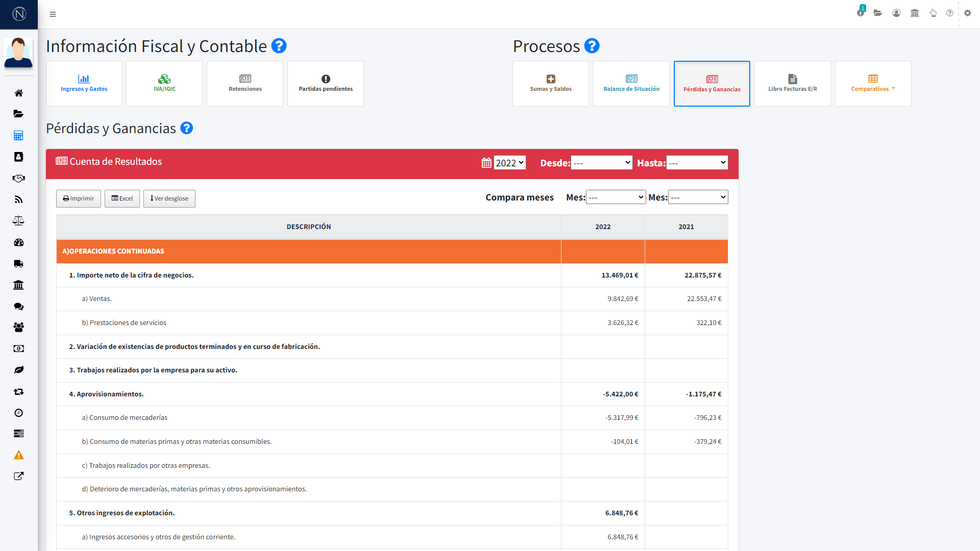Viewport: 980px width, 551px height.
Task: Click the Imprimir button
Action: pyautogui.click(x=79, y=198)
